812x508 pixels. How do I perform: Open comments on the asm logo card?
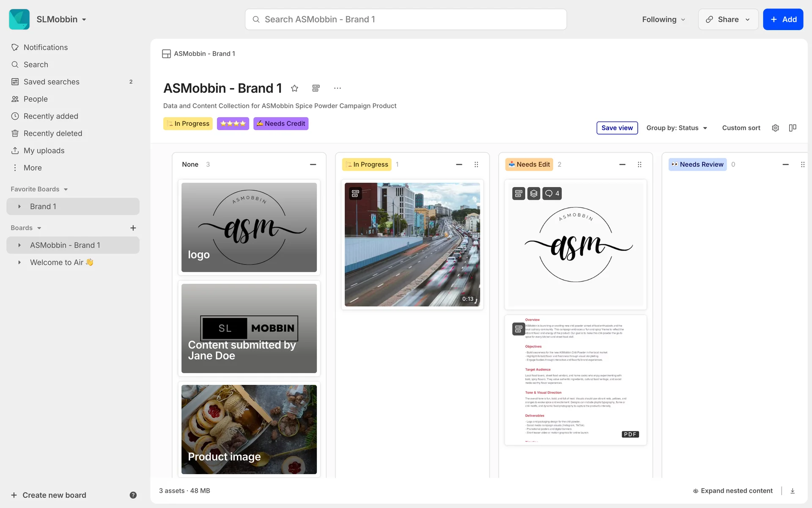tap(552, 193)
